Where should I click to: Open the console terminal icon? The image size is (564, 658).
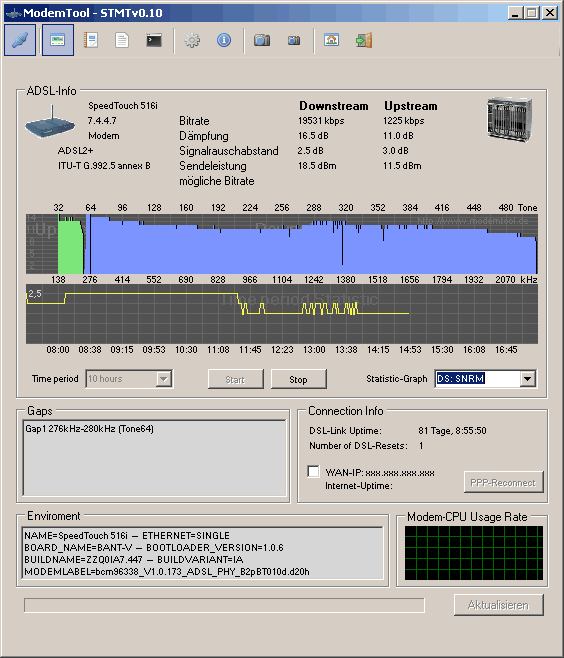[154, 40]
